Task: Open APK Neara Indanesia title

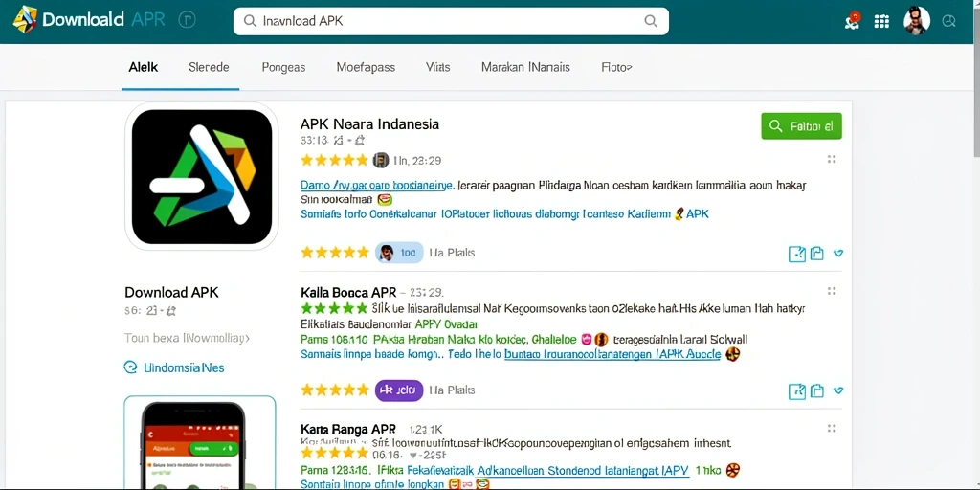Action: [369, 123]
